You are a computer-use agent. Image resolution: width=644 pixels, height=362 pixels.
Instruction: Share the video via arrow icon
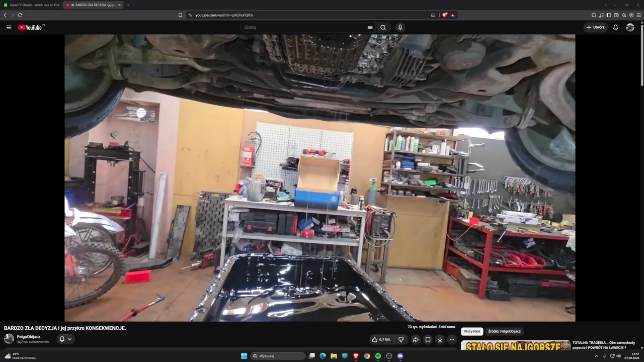click(416, 339)
